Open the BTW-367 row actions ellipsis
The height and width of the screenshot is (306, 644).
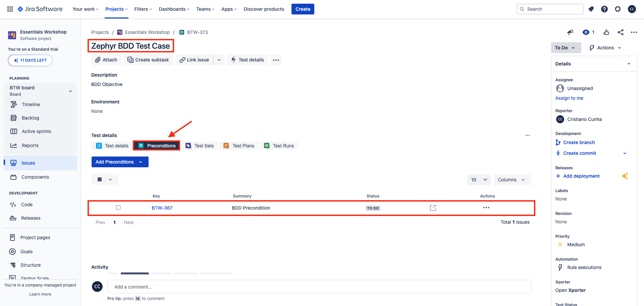tap(486, 208)
